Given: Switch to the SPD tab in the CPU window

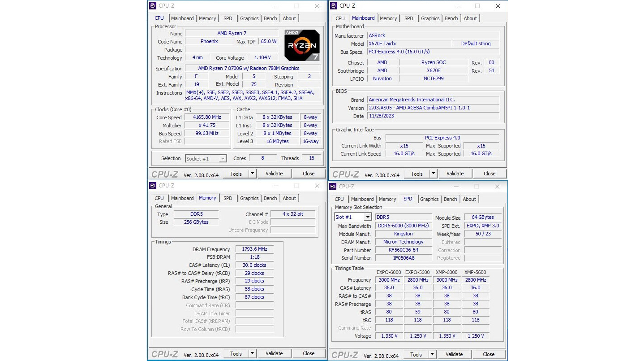Looking at the screenshot, I should click(228, 18).
